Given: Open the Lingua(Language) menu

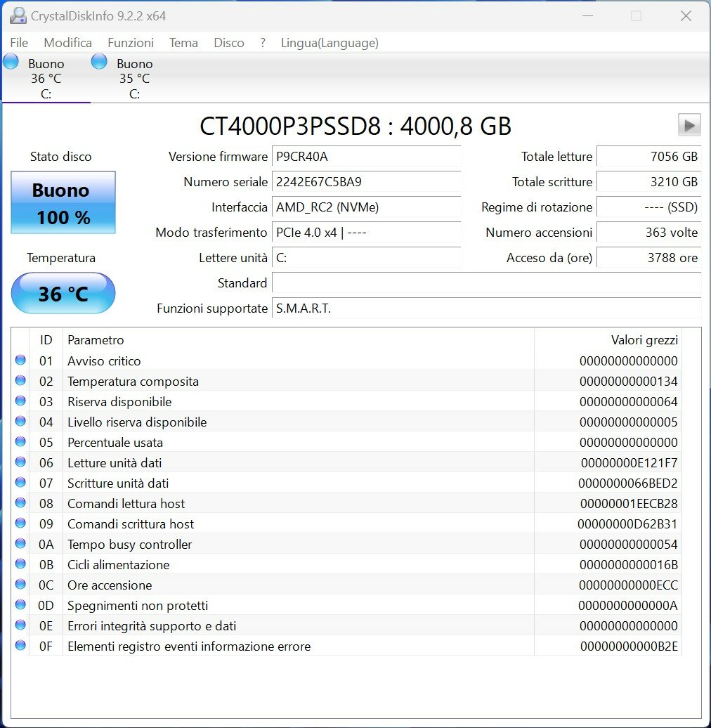Looking at the screenshot, I should point(330,43).
